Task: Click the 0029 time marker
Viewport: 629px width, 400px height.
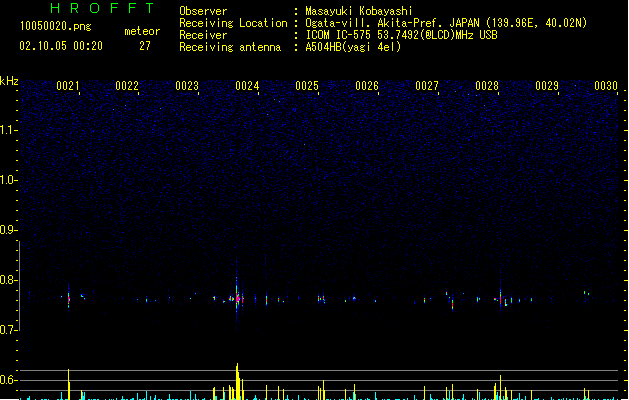Action: [x=547, y=86]
